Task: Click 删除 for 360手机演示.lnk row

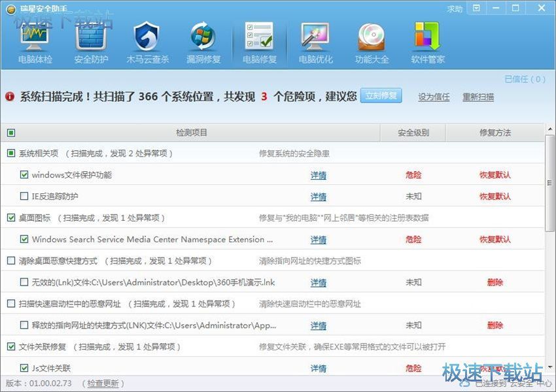Action: click(495, 283)
